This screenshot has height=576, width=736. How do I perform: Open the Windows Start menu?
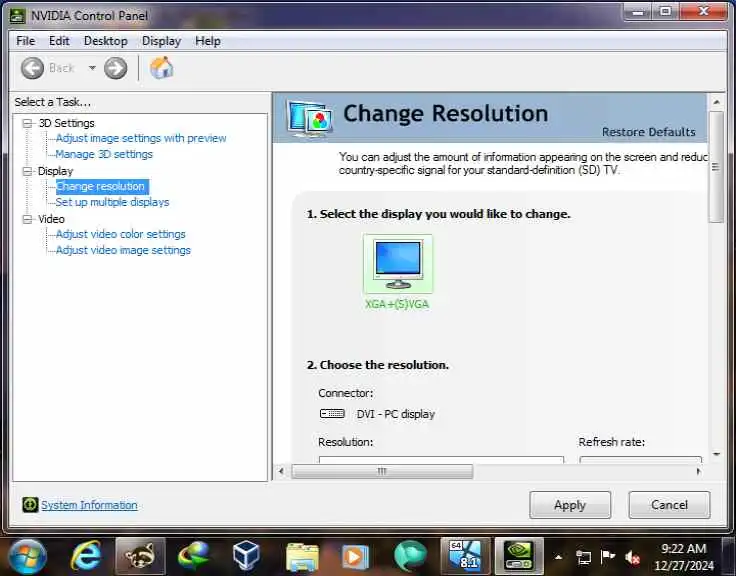pos(27,557)
